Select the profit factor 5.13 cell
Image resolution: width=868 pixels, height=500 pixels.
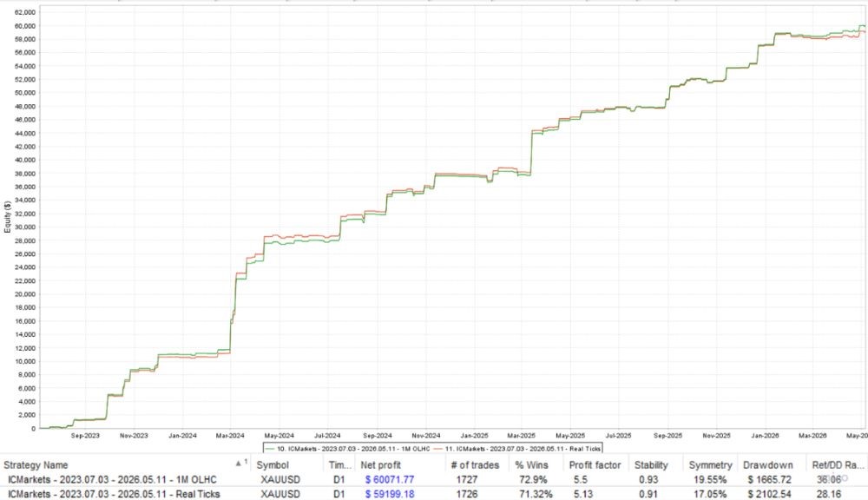point(583,494)
